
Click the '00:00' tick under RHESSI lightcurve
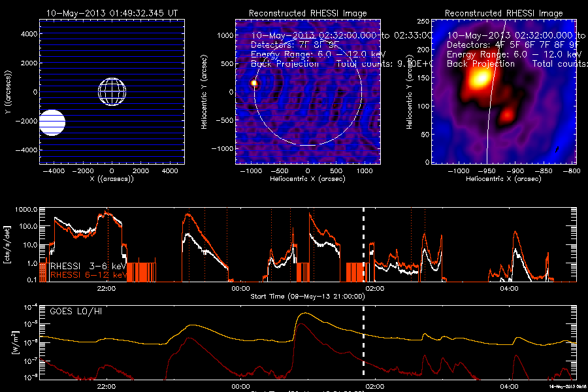point(240,289)
